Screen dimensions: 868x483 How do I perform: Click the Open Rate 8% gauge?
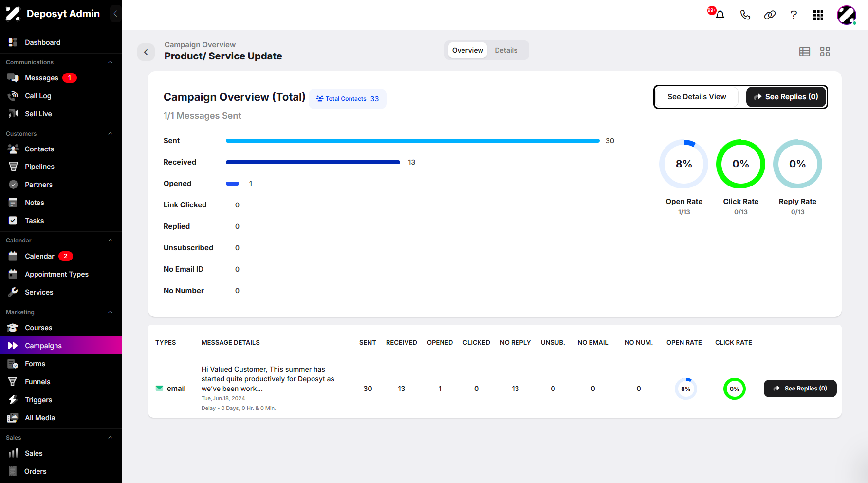(684, 164)
